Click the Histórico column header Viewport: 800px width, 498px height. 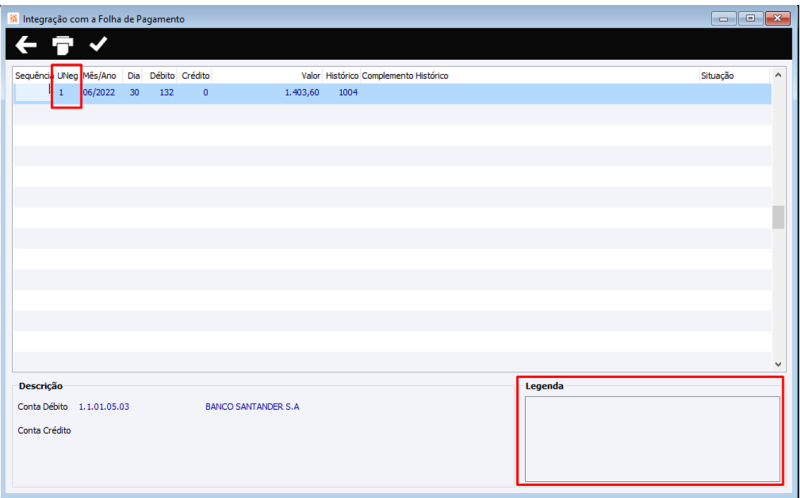coord(342,76)
